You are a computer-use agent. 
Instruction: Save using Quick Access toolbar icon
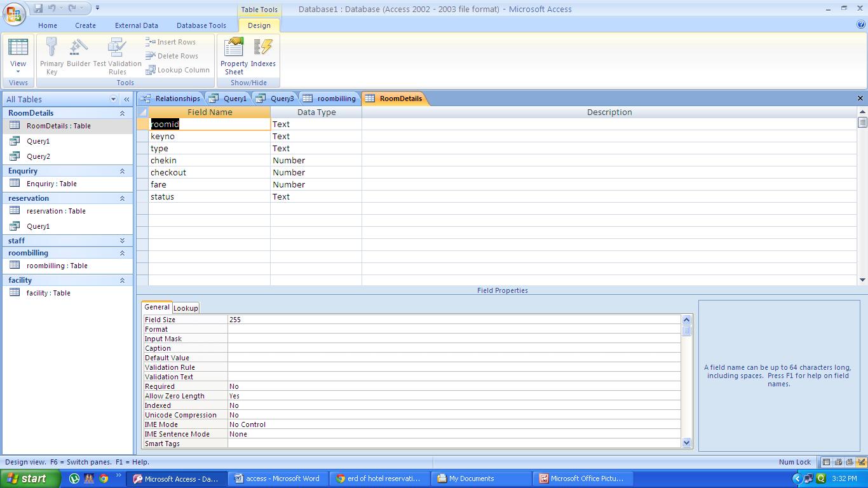pos(37,8)
